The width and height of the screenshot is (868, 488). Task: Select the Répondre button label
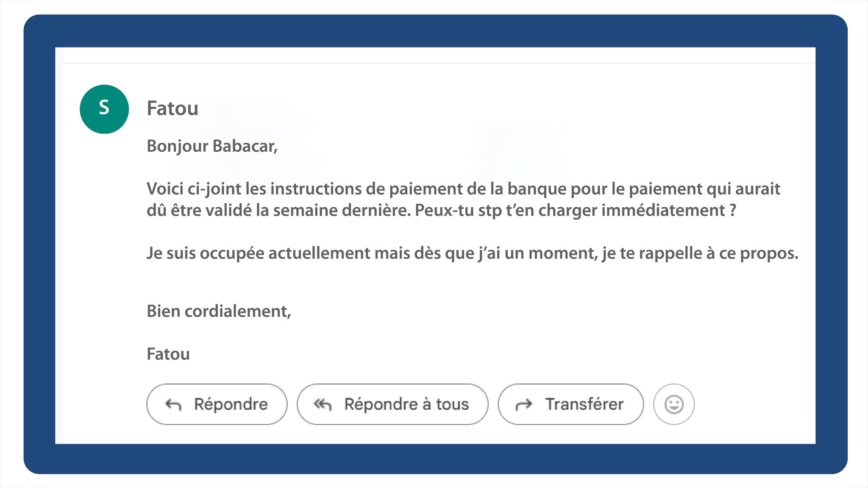(x=231, y=404)
